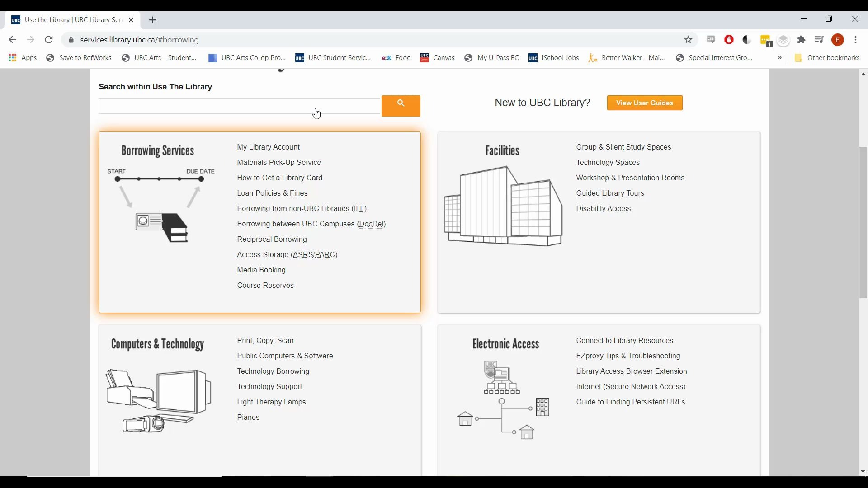Click the Facilities building illustration
The image size is (868, 488).
[x=503, y=206]
